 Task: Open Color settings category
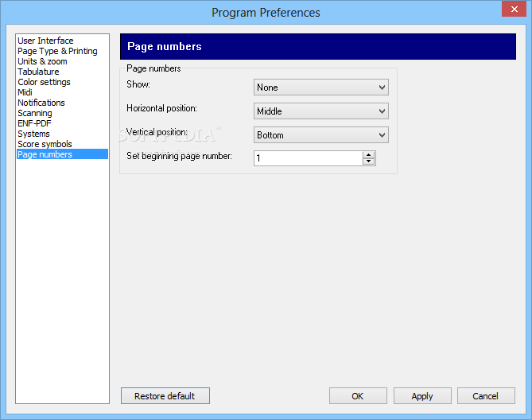click(x=44, y=82)
